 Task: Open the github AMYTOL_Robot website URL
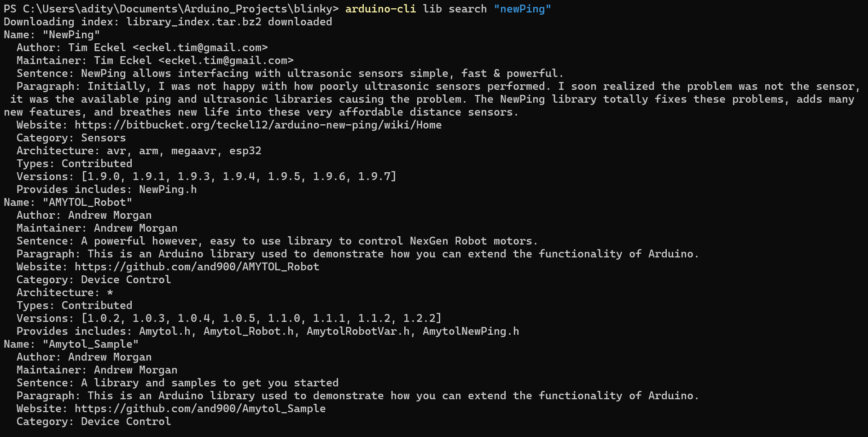197,267
